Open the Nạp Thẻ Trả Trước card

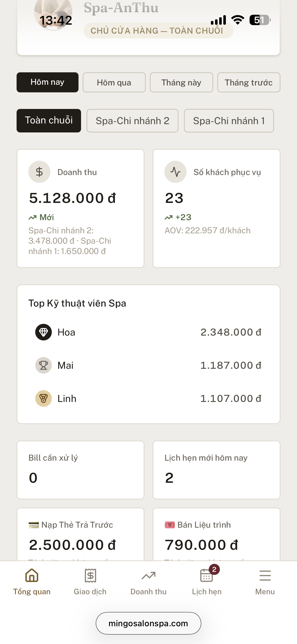click(81, 535)
